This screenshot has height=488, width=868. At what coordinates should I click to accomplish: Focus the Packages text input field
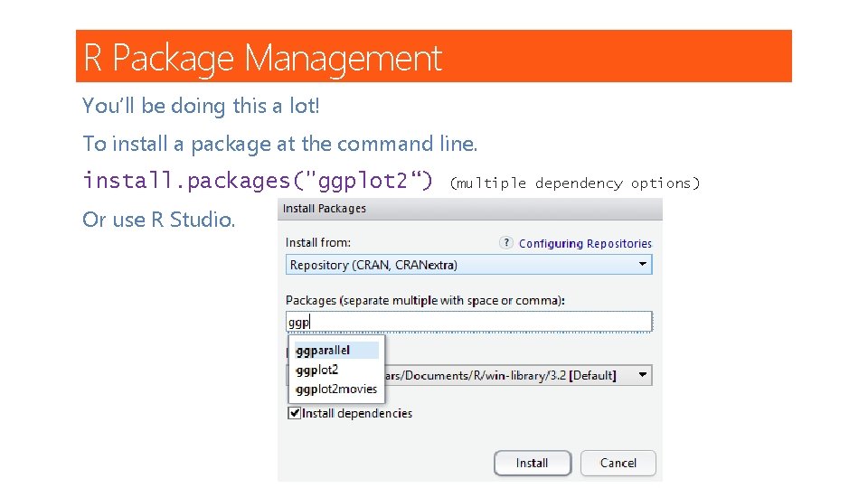point(468,322)
